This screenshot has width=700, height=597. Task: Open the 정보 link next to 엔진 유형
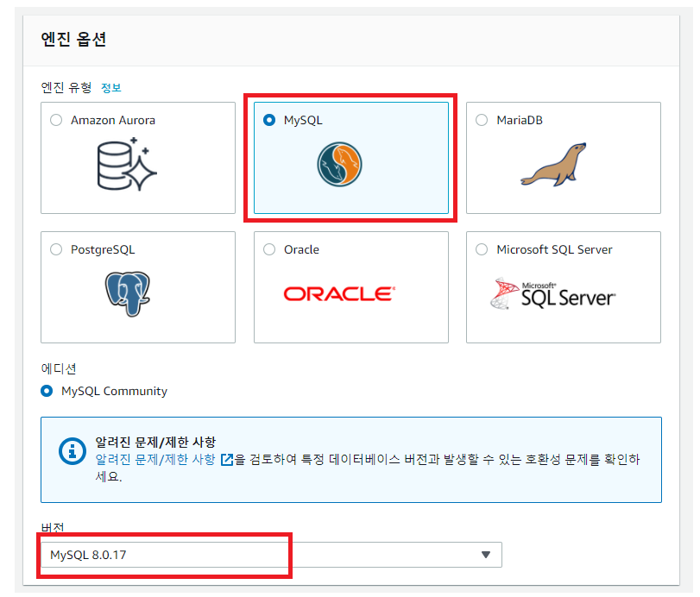click(111, 87)
